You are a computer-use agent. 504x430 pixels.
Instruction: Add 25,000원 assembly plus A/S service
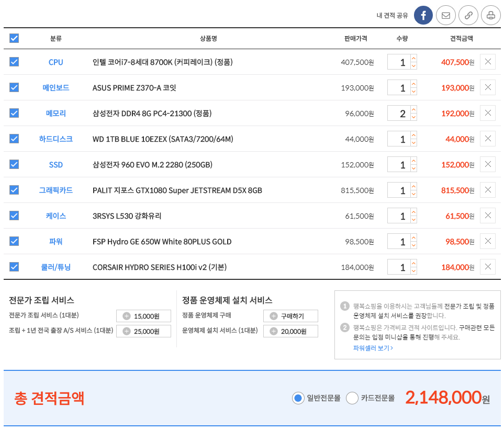[143, 331]
